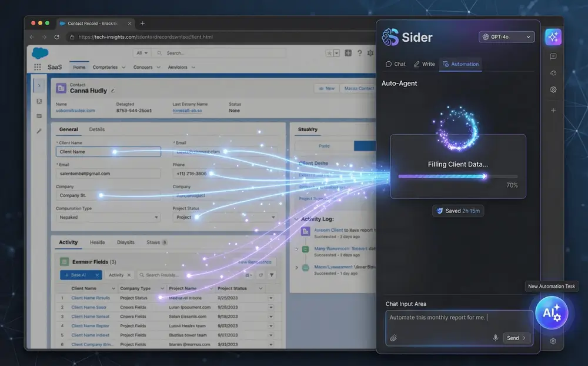The image size is (588, 366).
Task: Click the Filling Client Data progress bar
Action: (x=458, y=176)
